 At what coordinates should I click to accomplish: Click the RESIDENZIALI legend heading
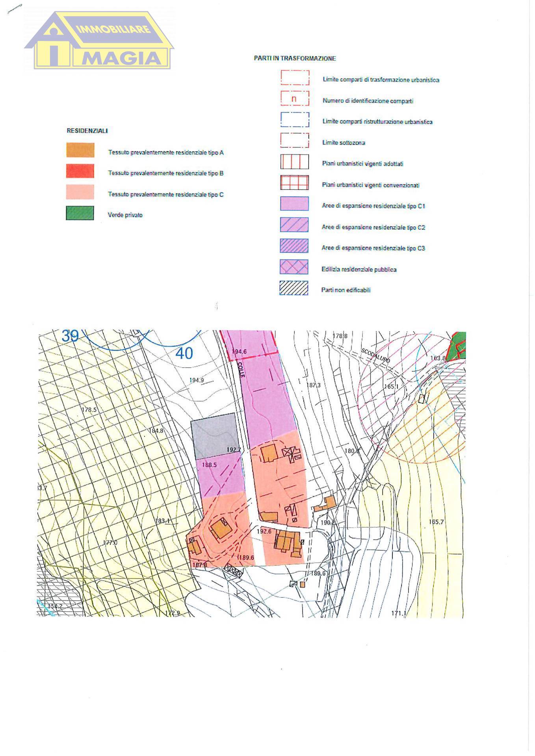(87, 131)
